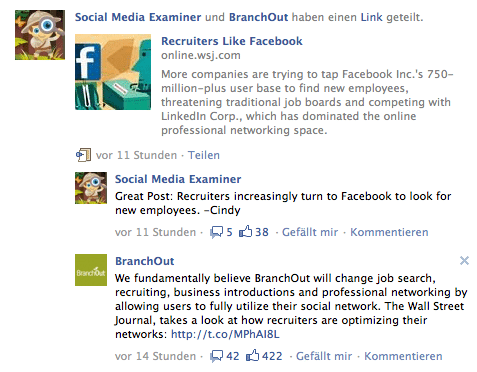Viewport: 477px width, 372px height.
Task: Hide the BranchOut post with X
Action: [464, 260]
